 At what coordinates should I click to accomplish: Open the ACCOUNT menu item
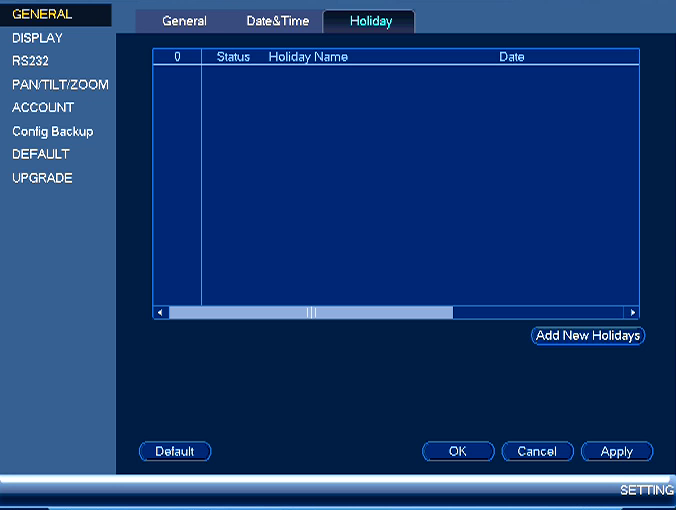(x=43, y=107)
